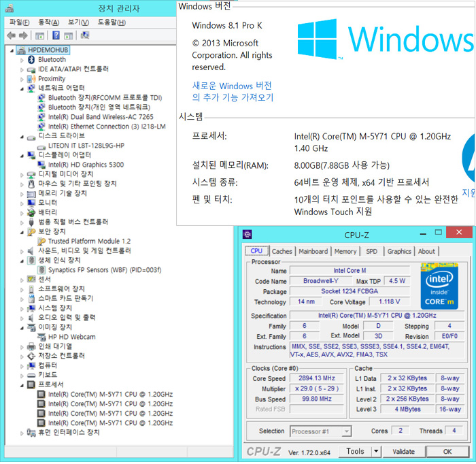Select Bluetooth 장치(RFCOMM 프로토콜 TDI) entry
The image size is (476, 464).
(x=105, y=98)
